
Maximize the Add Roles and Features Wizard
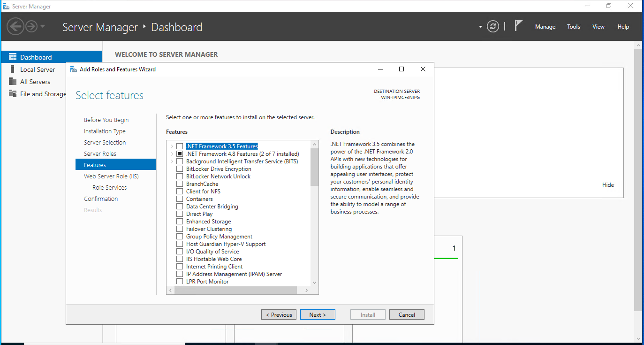tap(402, 69)
